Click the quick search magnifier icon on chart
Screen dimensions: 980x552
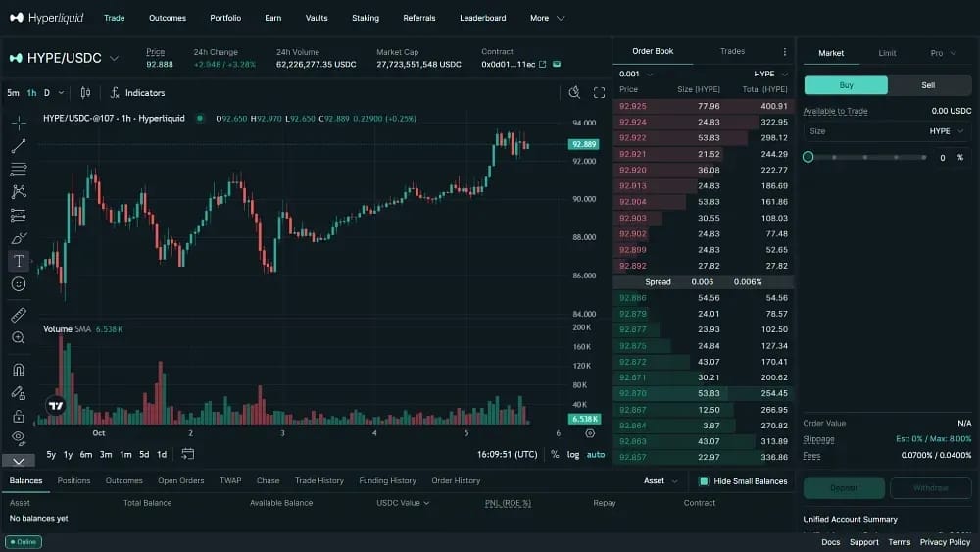click(574, 92)
